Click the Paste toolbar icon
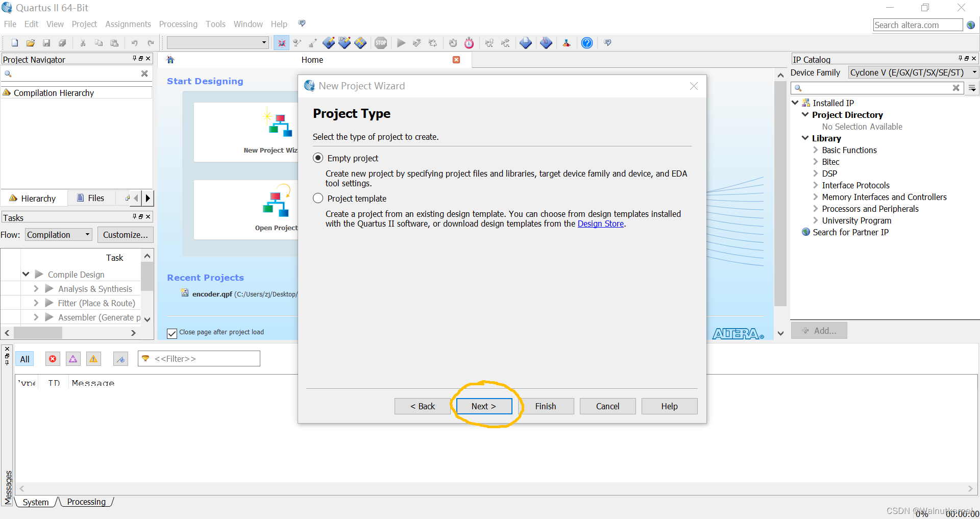 [x=114, y=43]
